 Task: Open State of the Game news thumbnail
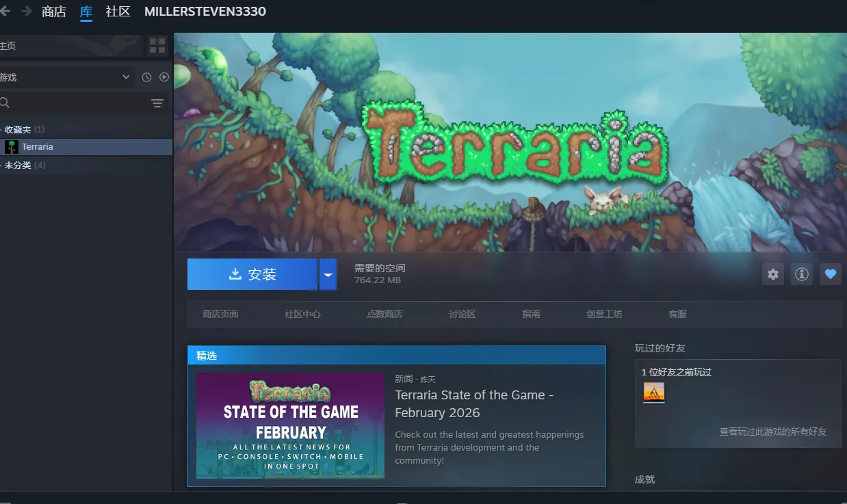290,425
